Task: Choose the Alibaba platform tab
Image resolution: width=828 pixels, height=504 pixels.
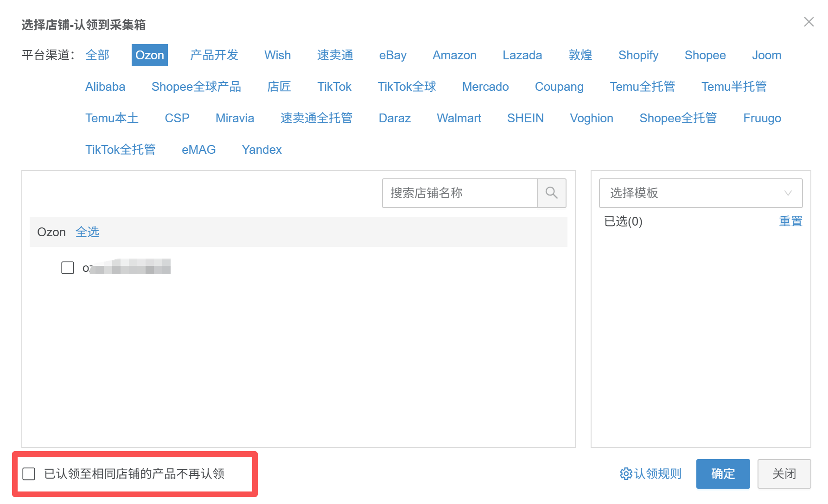Action: (x=105, y=87)
